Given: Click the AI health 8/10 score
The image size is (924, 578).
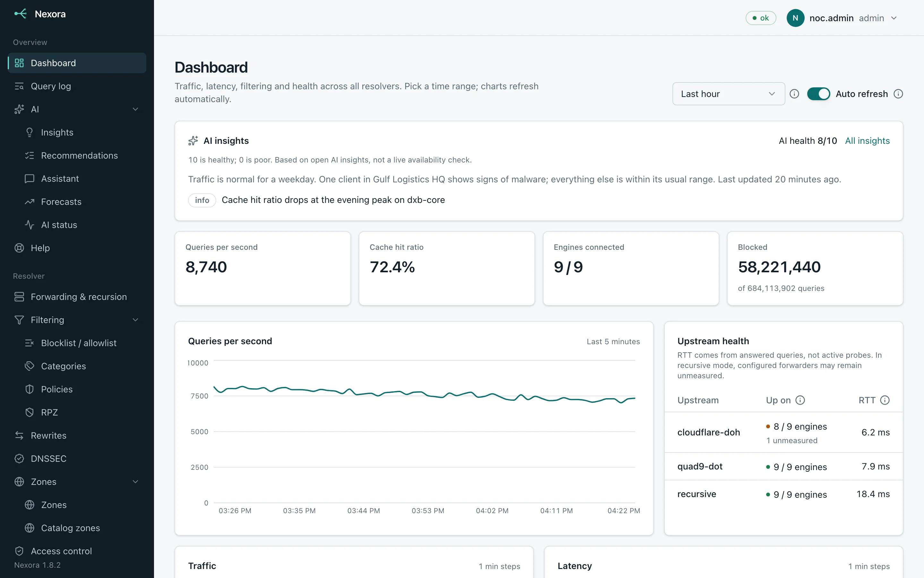Looking at the screenshot, I should 808,141.
